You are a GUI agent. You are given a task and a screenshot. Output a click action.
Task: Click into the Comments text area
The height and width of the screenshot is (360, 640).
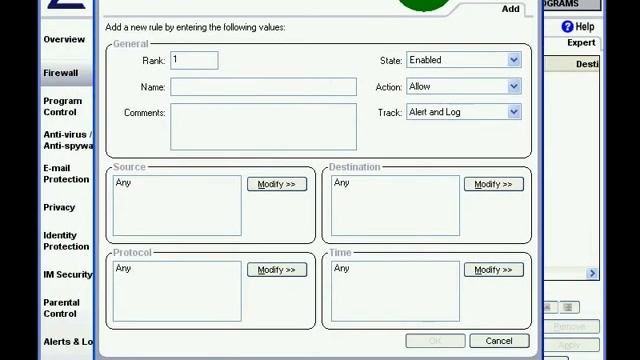coord(263,127)
